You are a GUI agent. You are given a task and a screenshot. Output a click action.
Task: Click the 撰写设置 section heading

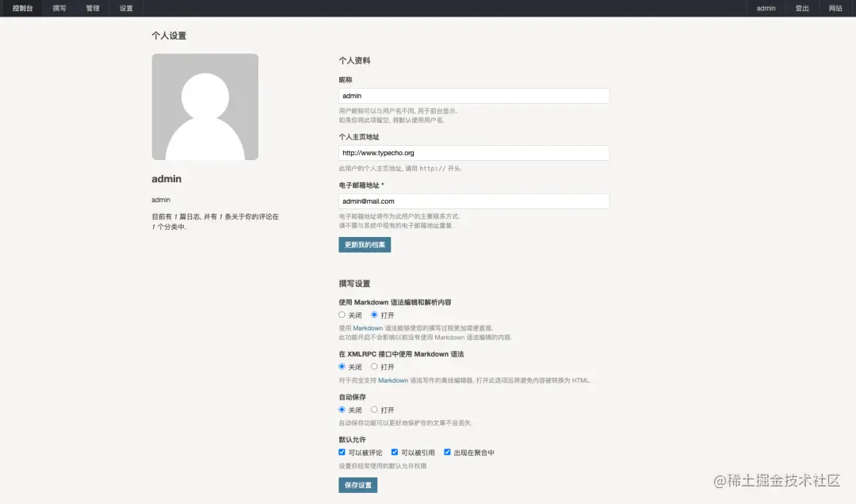354,284
